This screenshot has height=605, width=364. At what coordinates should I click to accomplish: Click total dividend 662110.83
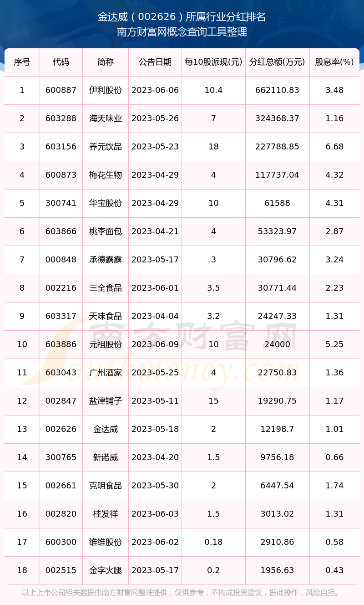(278, 90)
